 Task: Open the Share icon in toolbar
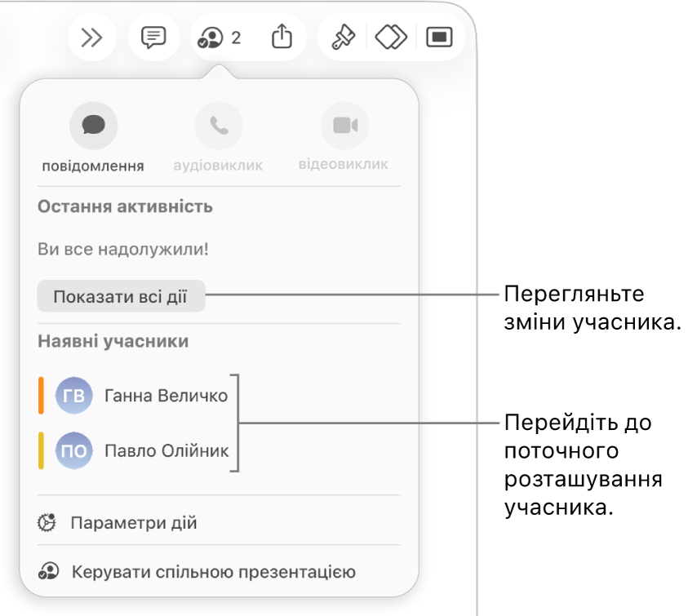point(282,37)
